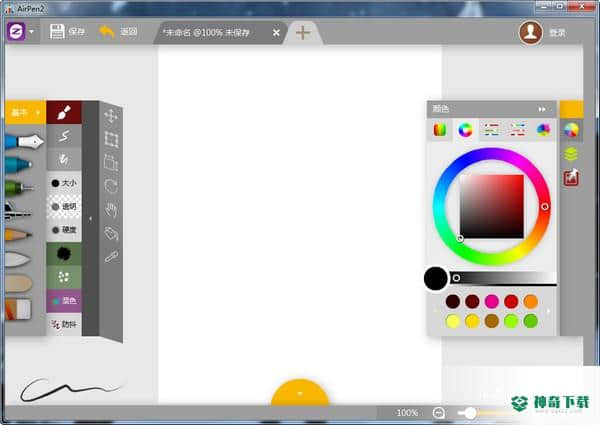Image resolution: width=600 pixels, height=425 pixels.
Task: Add a new canvas with plus tab
Action: (x=303, y=33)
